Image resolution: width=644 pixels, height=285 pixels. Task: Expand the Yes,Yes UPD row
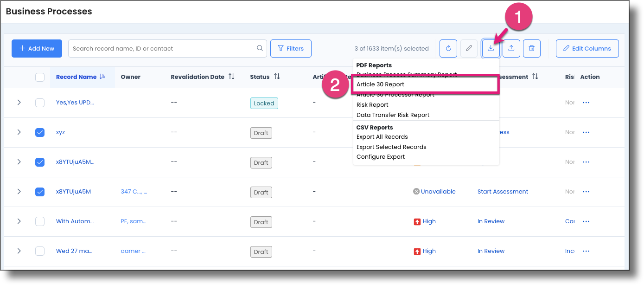pyautogui.click(x=19, y=103)
